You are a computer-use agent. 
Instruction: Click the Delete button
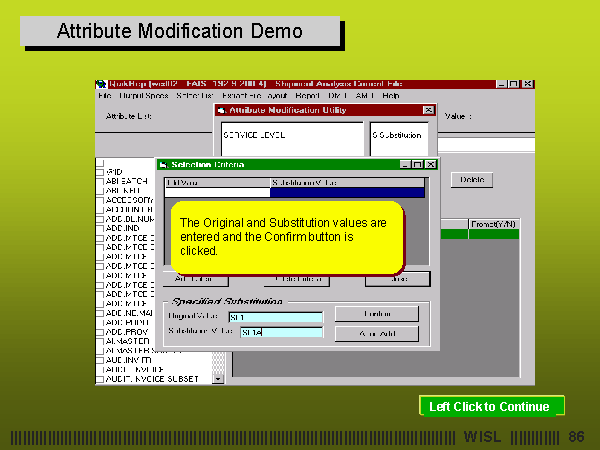471,180
